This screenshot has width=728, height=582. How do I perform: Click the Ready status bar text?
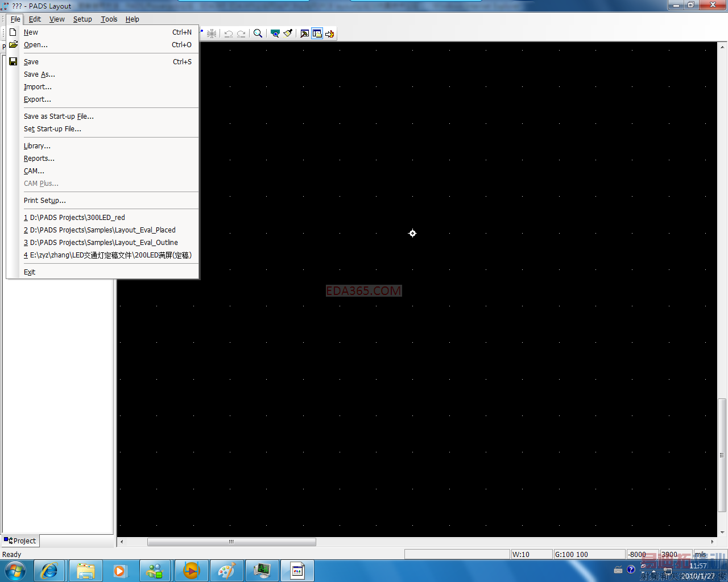11,555
